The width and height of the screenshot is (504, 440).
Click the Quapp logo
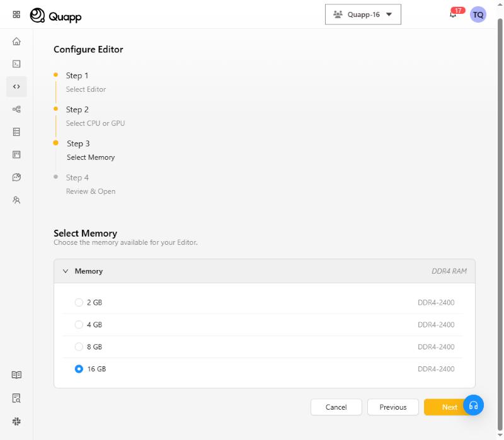click(55, 15)
